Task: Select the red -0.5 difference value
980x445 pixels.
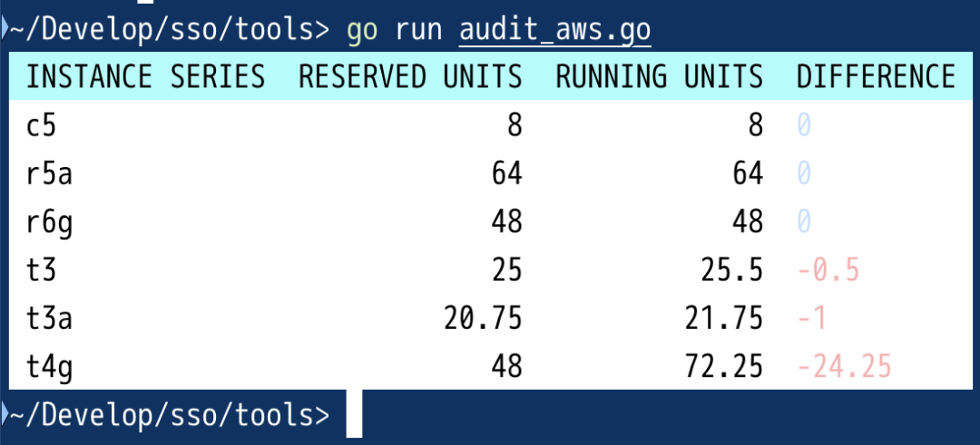Action: coord(828,271)
